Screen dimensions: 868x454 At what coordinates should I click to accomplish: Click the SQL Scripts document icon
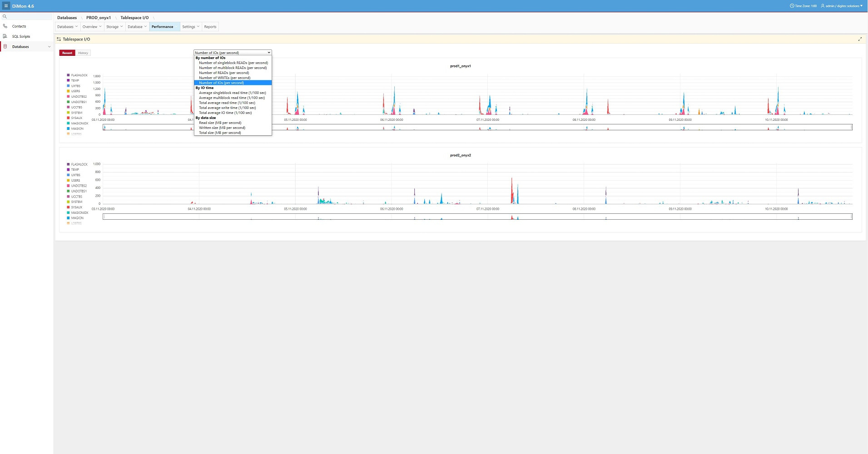tap(5, 36)
